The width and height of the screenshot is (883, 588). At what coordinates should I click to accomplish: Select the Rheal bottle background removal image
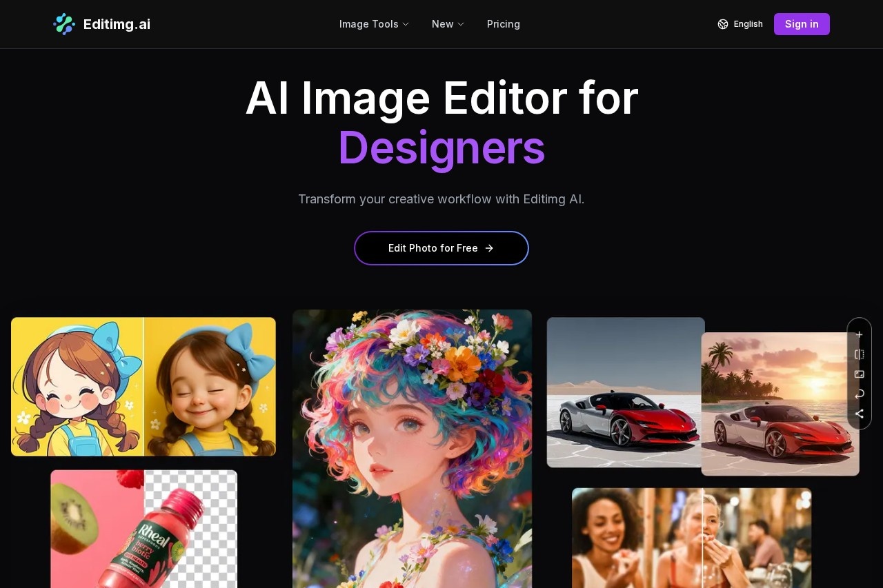coord(143,529)
